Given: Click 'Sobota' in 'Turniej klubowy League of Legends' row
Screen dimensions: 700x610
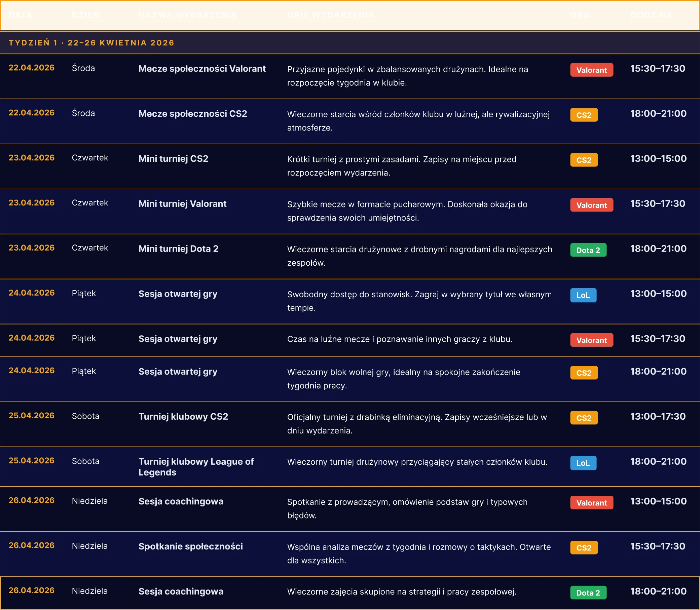Looking at the screenshot, I should click(x=85, y=461).
